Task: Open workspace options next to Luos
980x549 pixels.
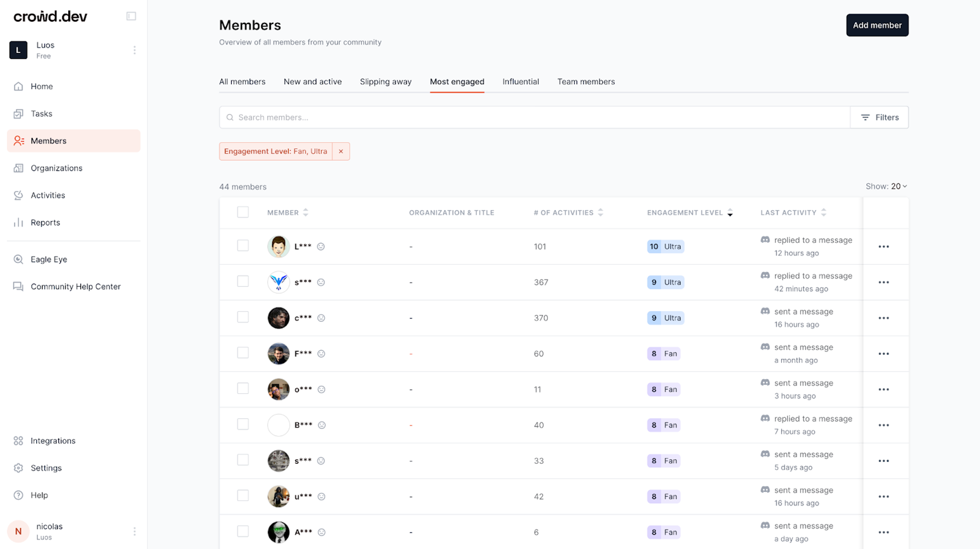Action: pyautogui.click(x=134, y=50)
